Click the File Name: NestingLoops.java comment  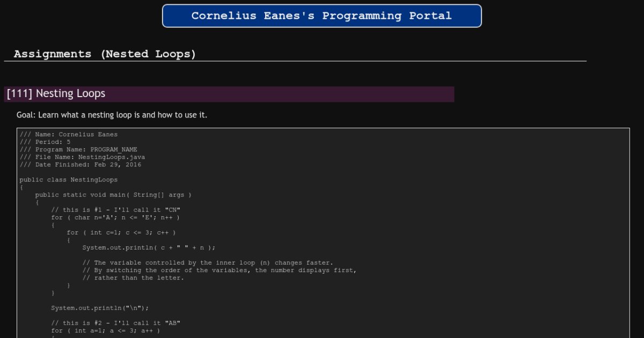[x=82, y=157]
